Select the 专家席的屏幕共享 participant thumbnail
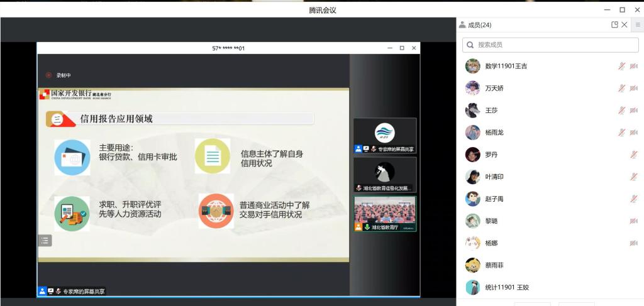 pyautogui.click(x=384, y=135)
